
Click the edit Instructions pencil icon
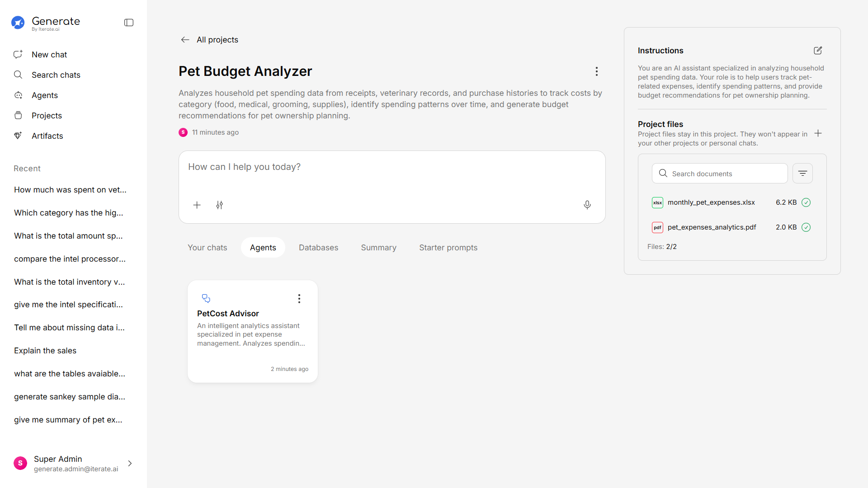[x=817, y=51]
